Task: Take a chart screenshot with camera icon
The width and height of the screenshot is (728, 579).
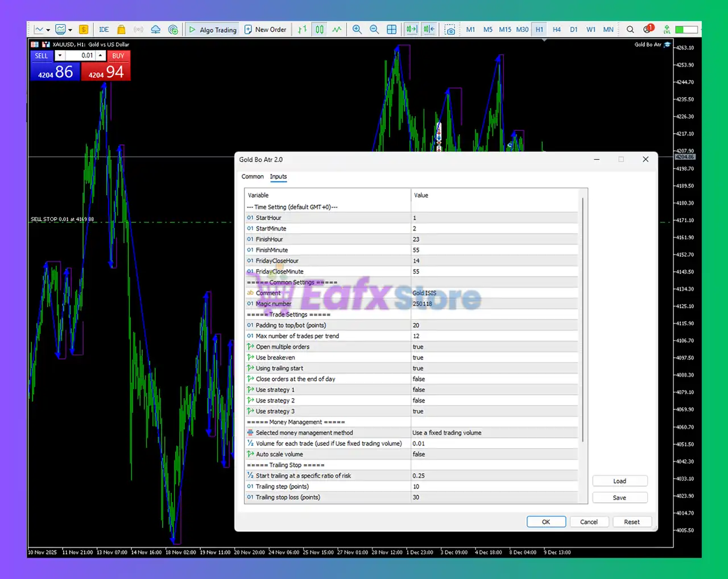Action: 450,30
